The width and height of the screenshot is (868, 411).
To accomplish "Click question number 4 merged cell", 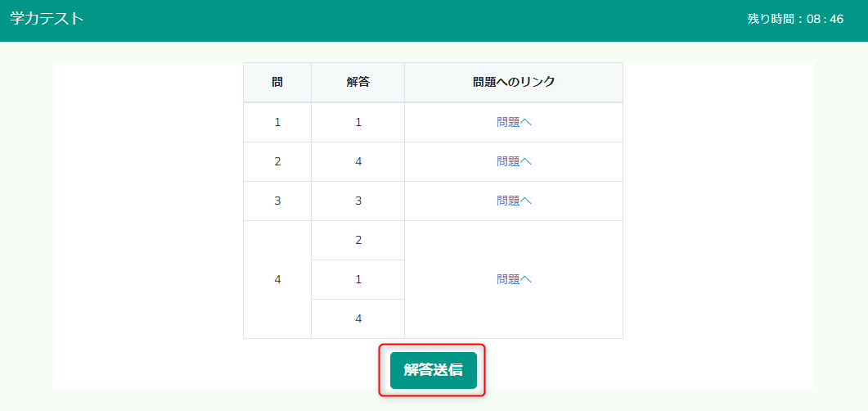I will (x=277, y=280).
